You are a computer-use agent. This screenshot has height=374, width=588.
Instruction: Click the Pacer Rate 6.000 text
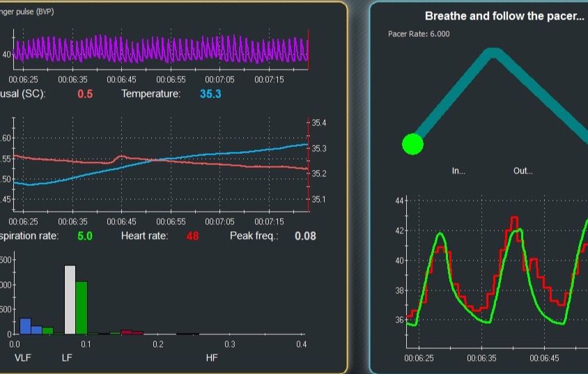pos(419,34)
